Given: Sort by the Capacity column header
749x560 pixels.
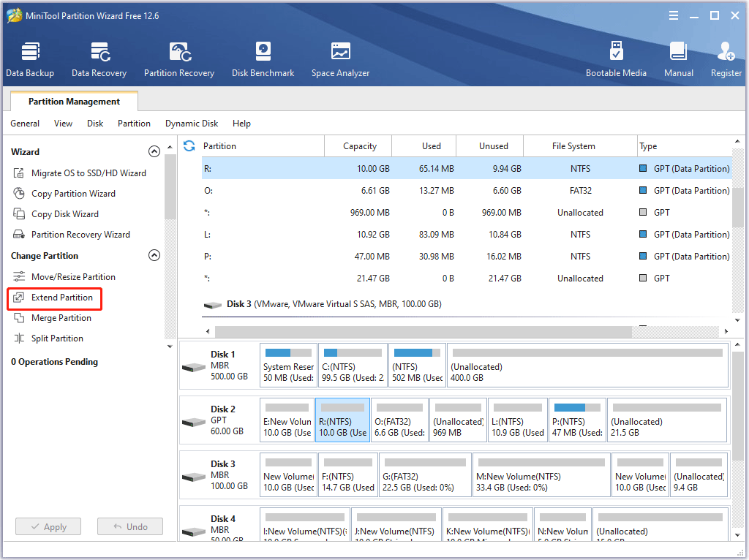Looking at the screenshot, I should click(358, 146).
